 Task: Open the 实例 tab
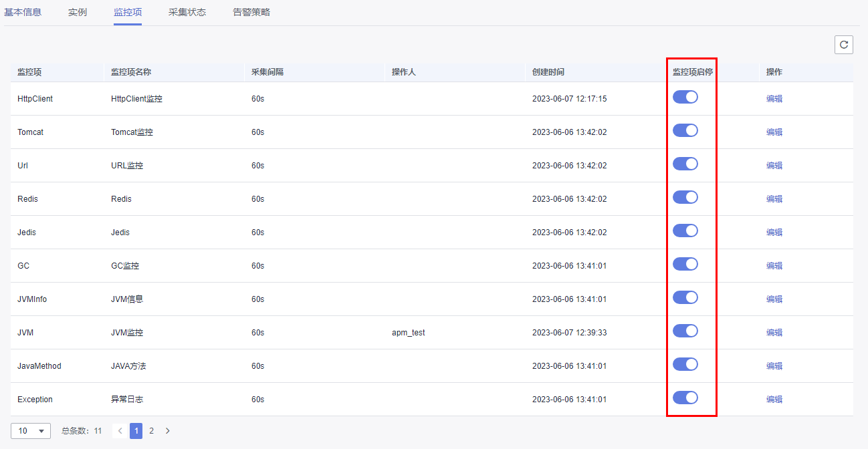coord(77,11)
